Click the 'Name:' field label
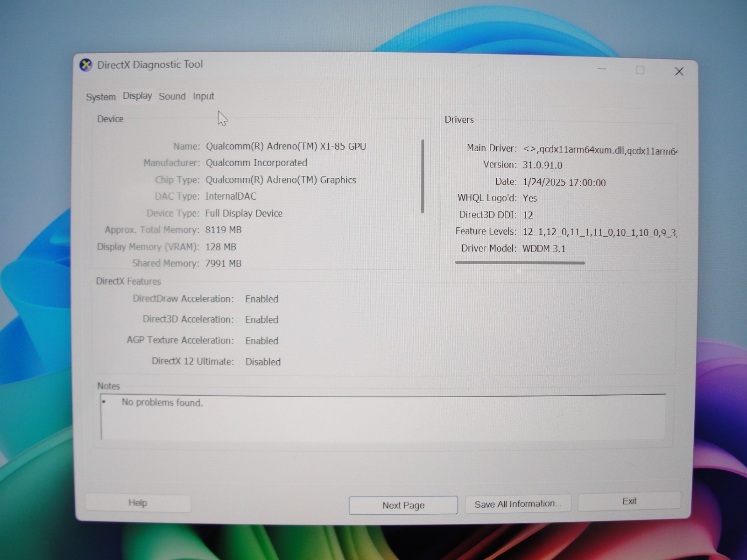The width and height of the screenshot is (747, 560). tap(186, 146)
